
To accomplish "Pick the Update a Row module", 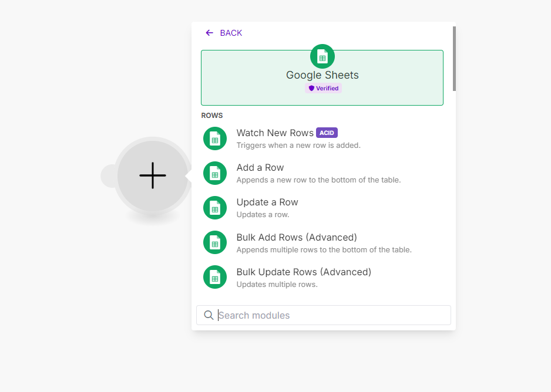I will 322,208.
